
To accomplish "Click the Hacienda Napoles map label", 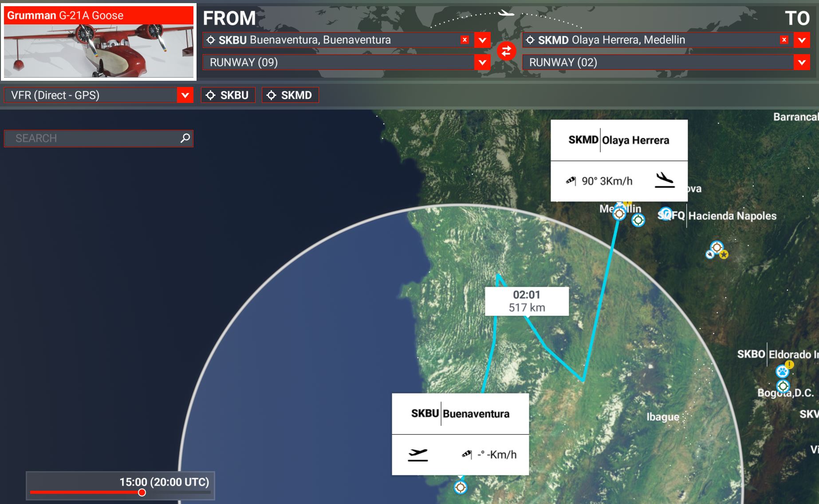I will [x=732, y=216].
